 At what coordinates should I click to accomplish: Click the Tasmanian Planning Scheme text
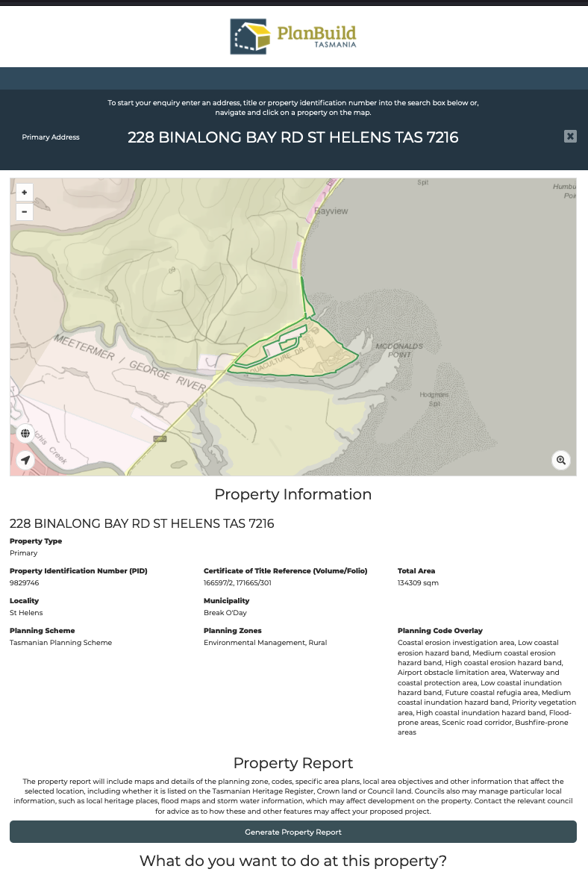[60, 643]
